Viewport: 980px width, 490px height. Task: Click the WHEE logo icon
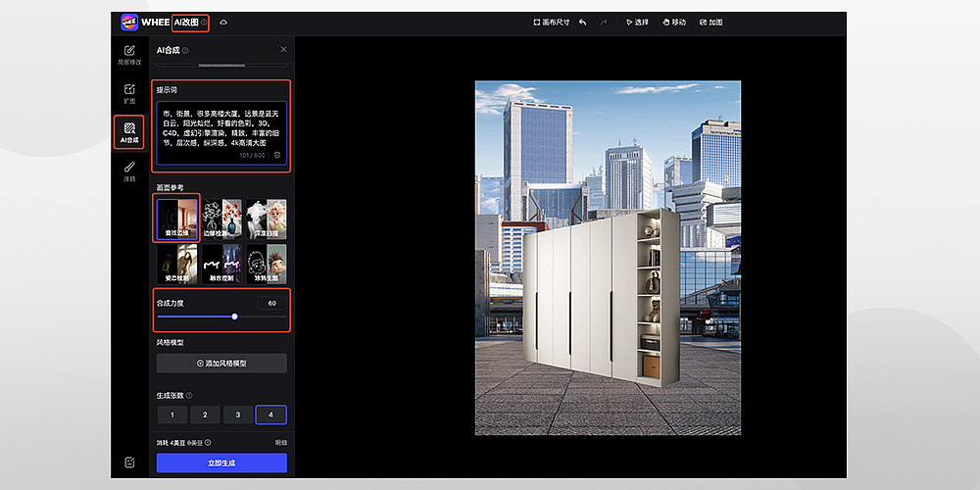129,22
